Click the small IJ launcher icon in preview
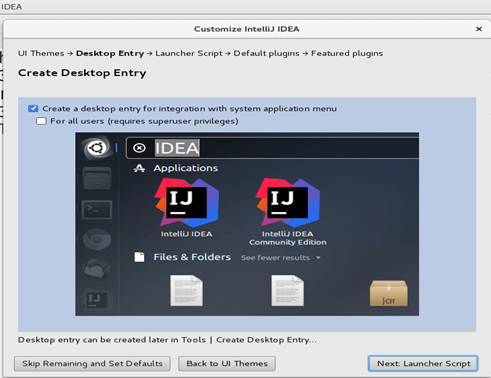This screenshot has width=491, height=378. pyautogui.click(x=96, y=300)
